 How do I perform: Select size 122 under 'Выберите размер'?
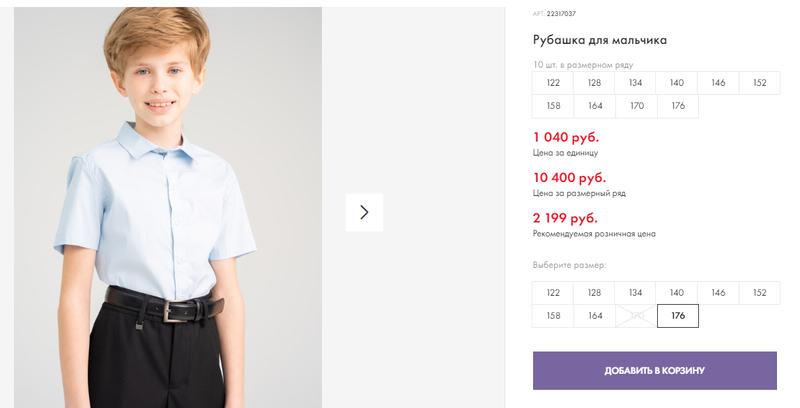553,293
